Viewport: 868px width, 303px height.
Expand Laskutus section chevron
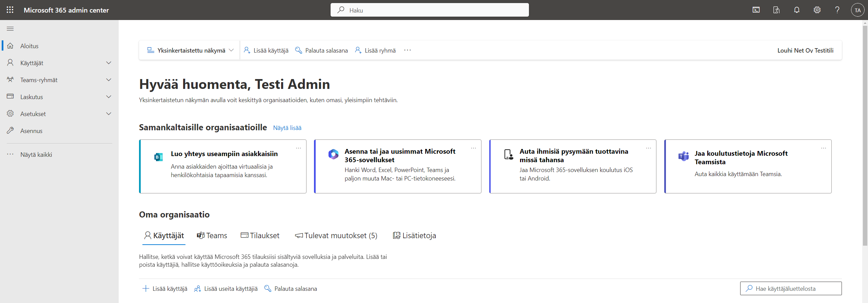point(108,97)
